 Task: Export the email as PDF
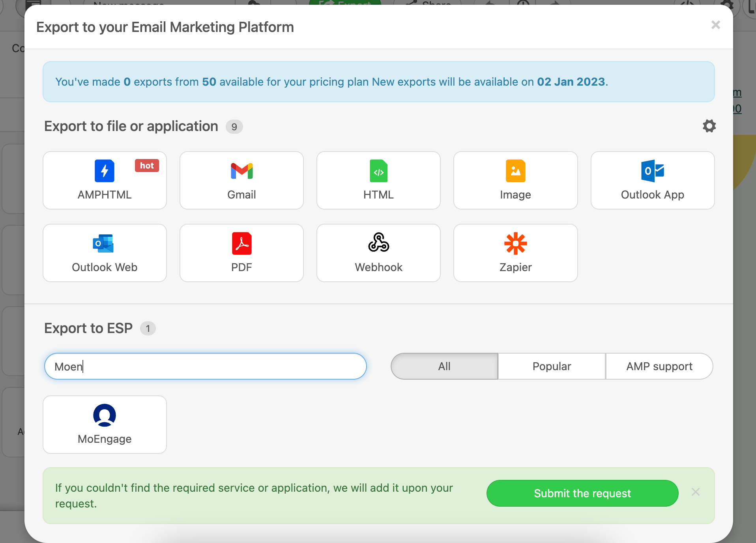point(241,253)
